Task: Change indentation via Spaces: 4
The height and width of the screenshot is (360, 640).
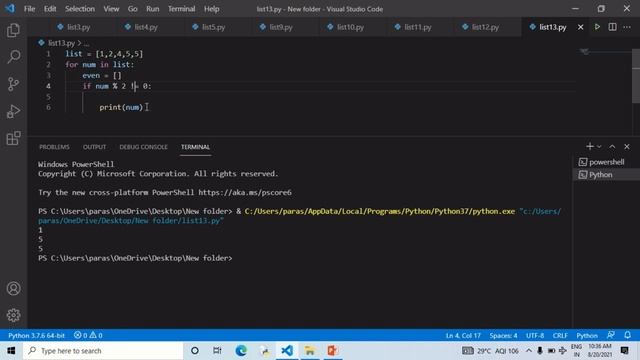Action: (x=503, y=336)
